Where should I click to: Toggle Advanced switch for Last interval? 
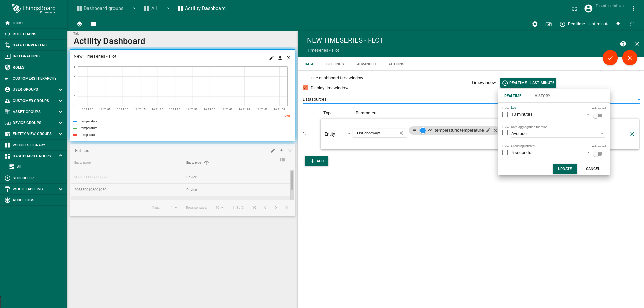[598, 116]
